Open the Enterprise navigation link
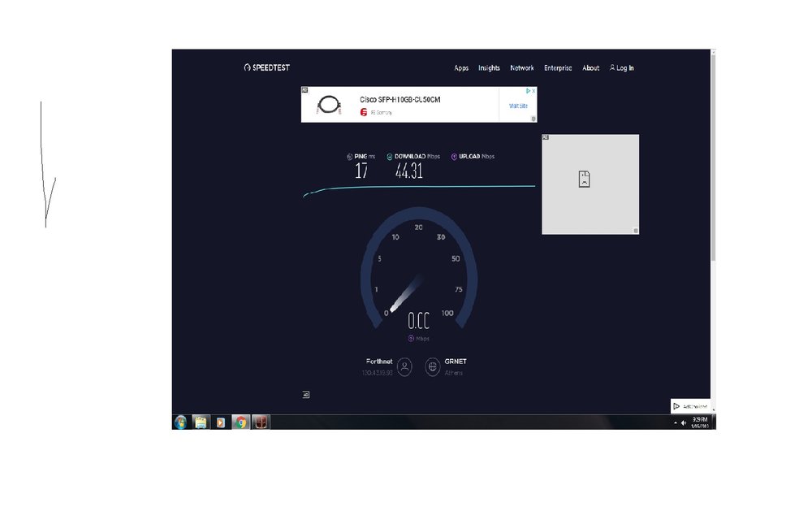 tap(558, 68)
